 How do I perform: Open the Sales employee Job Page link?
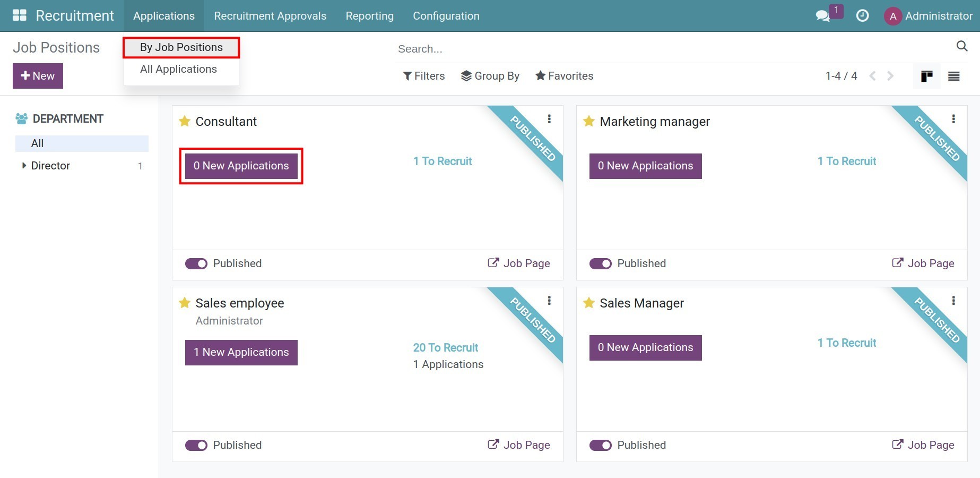click(x=518, y=445)
